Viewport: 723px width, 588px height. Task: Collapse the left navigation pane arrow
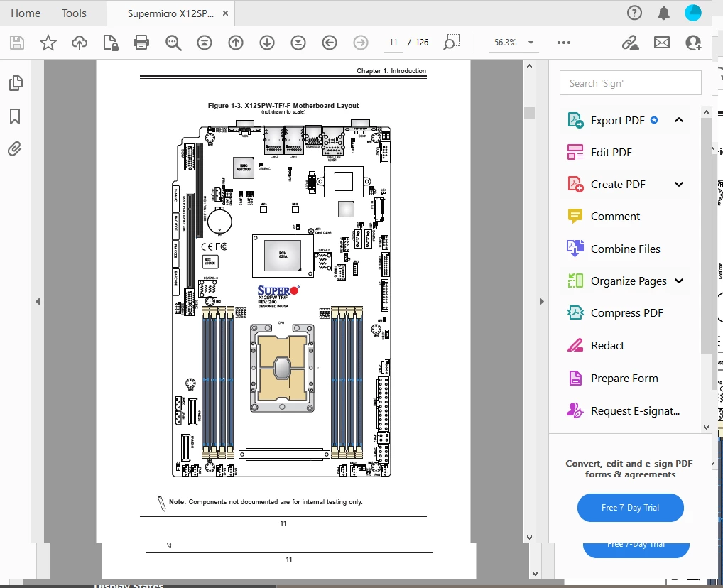[38, 302]
